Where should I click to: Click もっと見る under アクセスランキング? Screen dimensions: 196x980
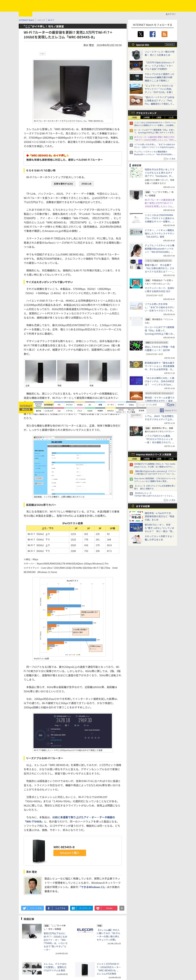tap(170, 159)
